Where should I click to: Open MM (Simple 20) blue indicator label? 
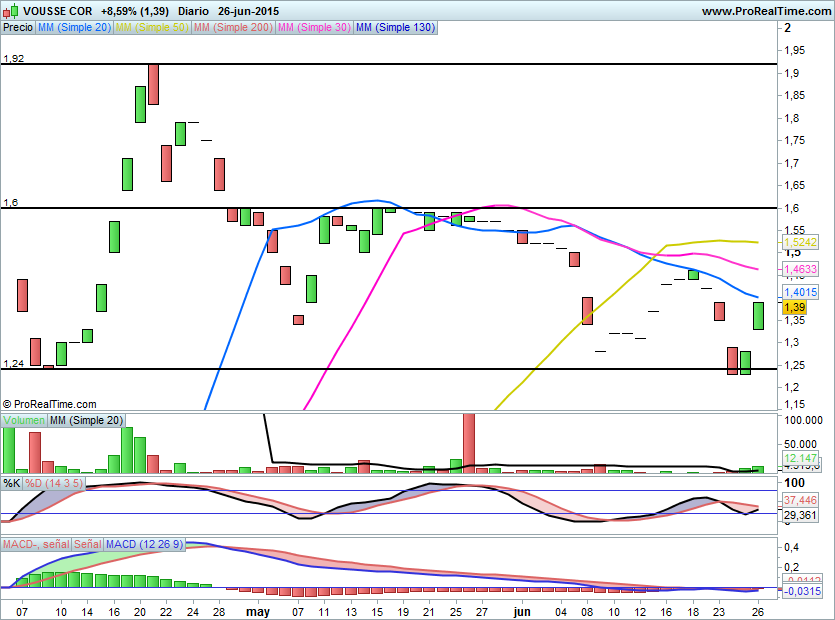click(75, 27)
